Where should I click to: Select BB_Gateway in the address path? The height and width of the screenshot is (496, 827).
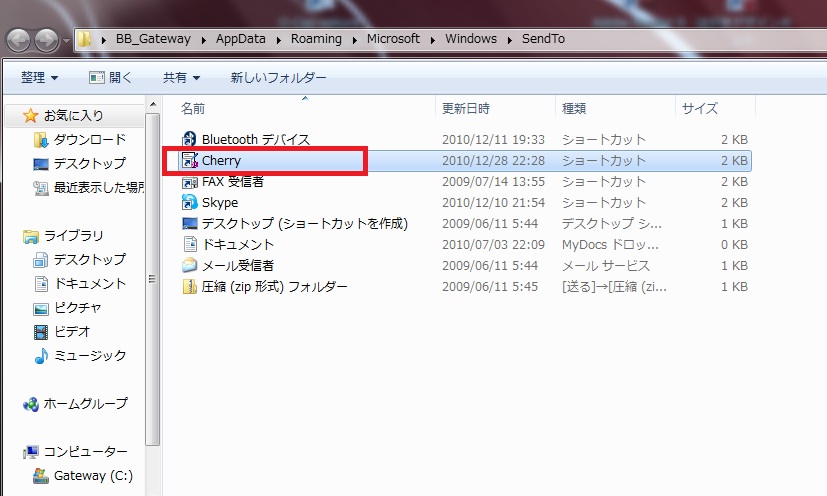pyautogui.click(x=153, y=39)
